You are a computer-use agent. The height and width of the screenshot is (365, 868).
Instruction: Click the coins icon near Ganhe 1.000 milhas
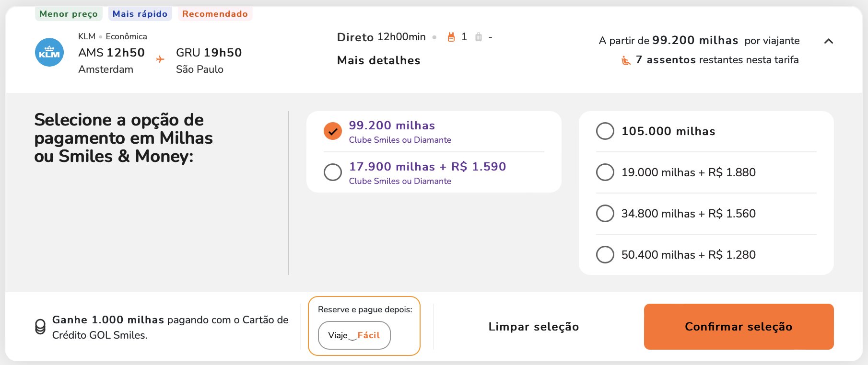click(x=40, y=327)
